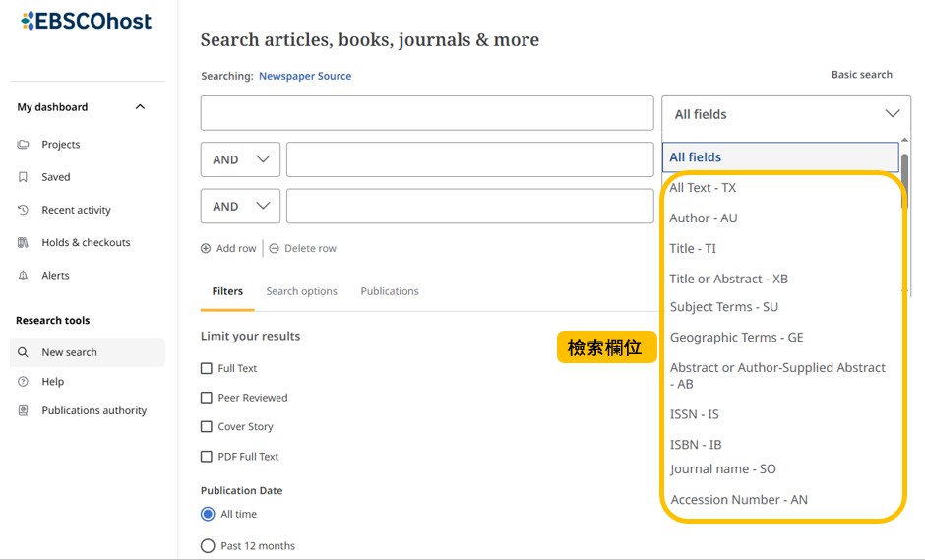Click the Holds & checkouts icon
Viewport: 925px width, 560px height.
(24, 243)
